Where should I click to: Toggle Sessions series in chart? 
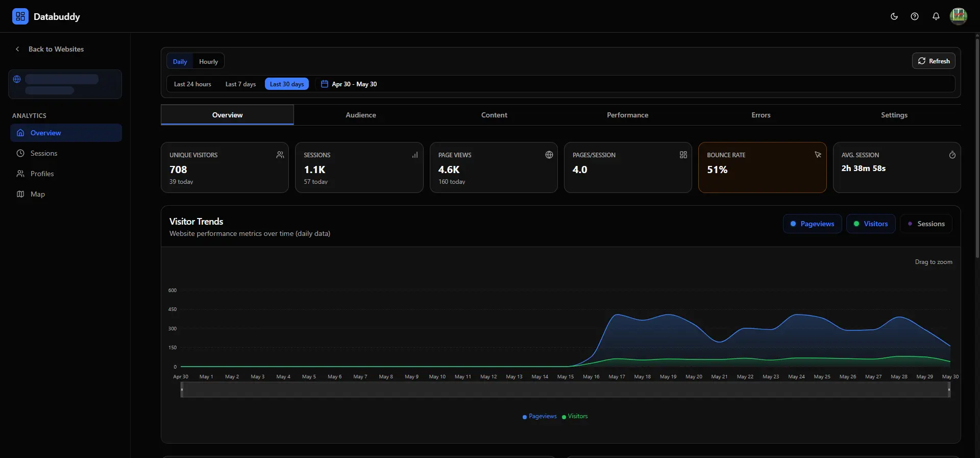coord(926,224)
